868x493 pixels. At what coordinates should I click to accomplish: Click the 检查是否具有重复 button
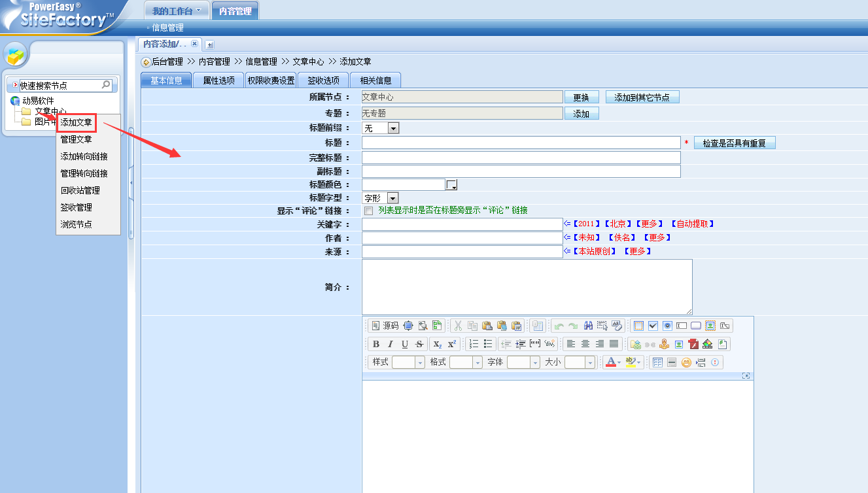(735, 143)
